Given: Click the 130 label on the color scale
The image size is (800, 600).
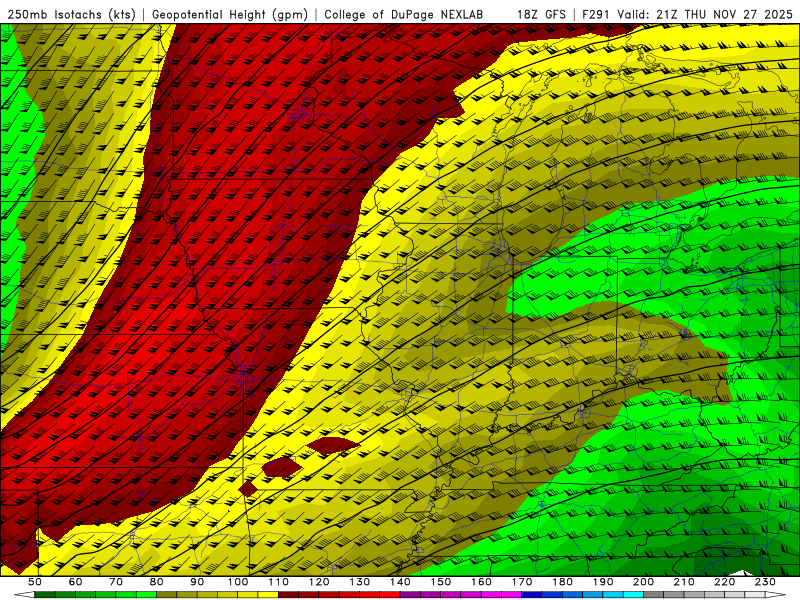Looking at the screenshot, I should 360,582.
